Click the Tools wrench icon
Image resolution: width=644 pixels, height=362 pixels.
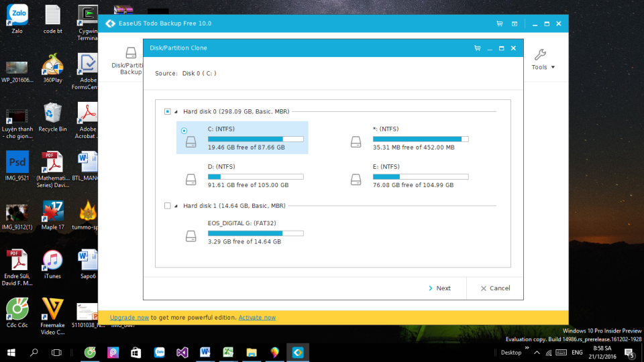(x=540, y=54)
